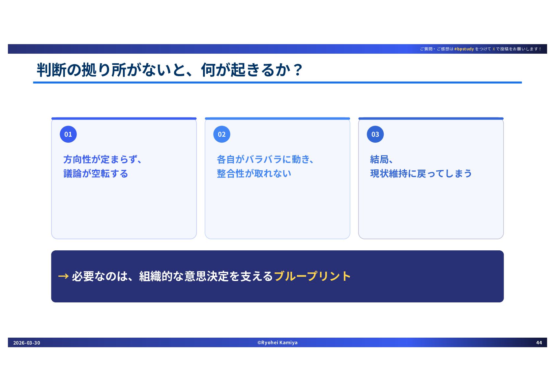Click the 03 number badge
Viewport: 555px width, 392px height.
point(375,134)
